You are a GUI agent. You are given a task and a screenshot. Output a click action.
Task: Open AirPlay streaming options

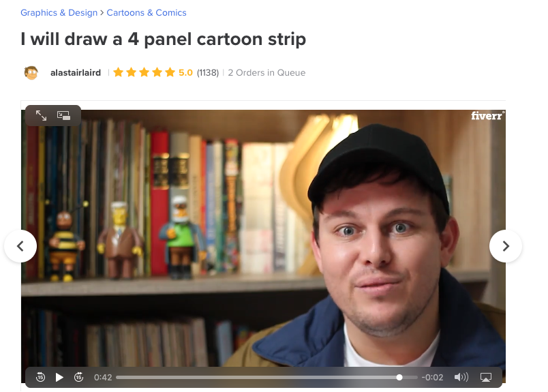(x=486, y=377)
